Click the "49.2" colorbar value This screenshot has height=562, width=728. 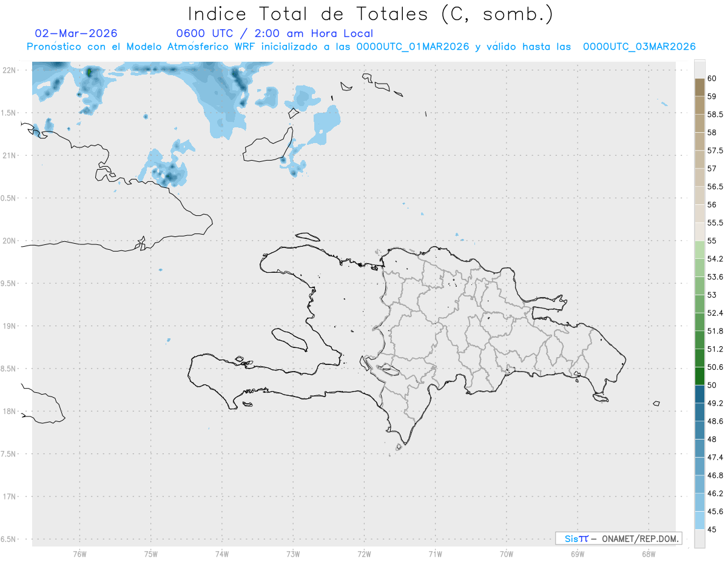pyautogui.click(x=715, y=403)
